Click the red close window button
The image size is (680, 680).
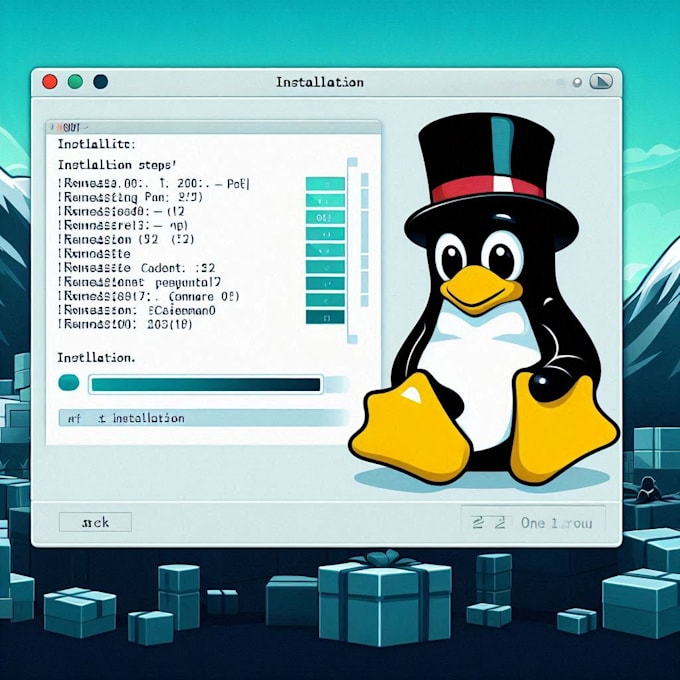pyautogui.click(x=50, y=82)
